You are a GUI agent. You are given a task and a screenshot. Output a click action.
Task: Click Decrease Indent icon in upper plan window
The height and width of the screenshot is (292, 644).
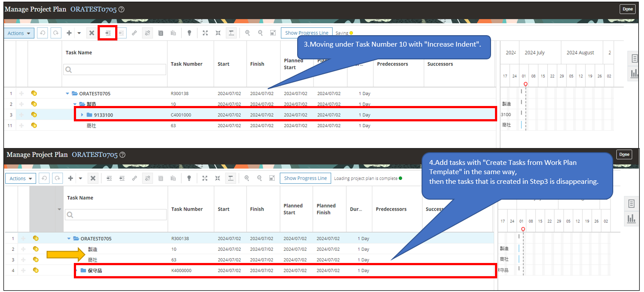[x=121, y=33]
